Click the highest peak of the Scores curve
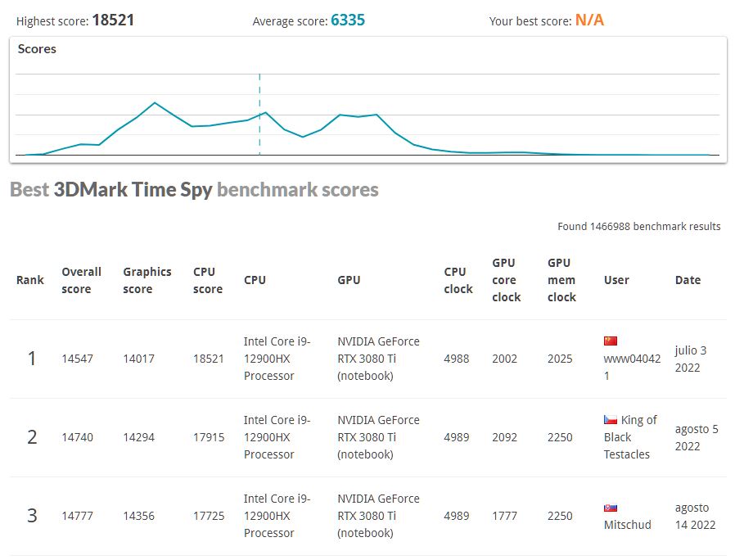This screenshot has width=735, height=560. (x=155, y=102)
